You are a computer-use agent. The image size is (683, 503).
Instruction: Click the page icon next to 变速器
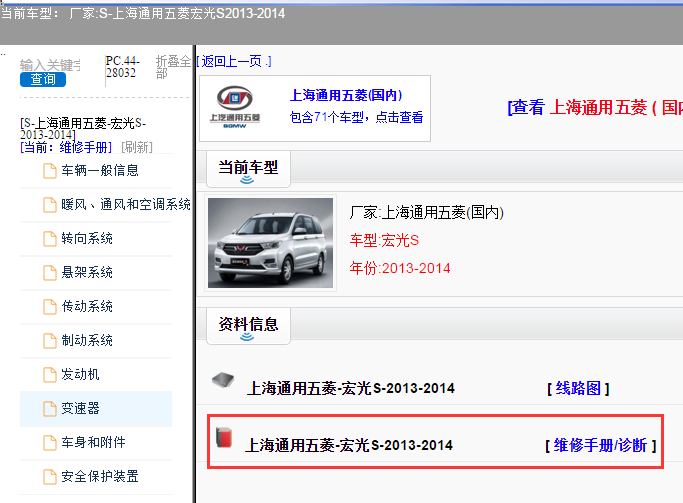[50, 408]
